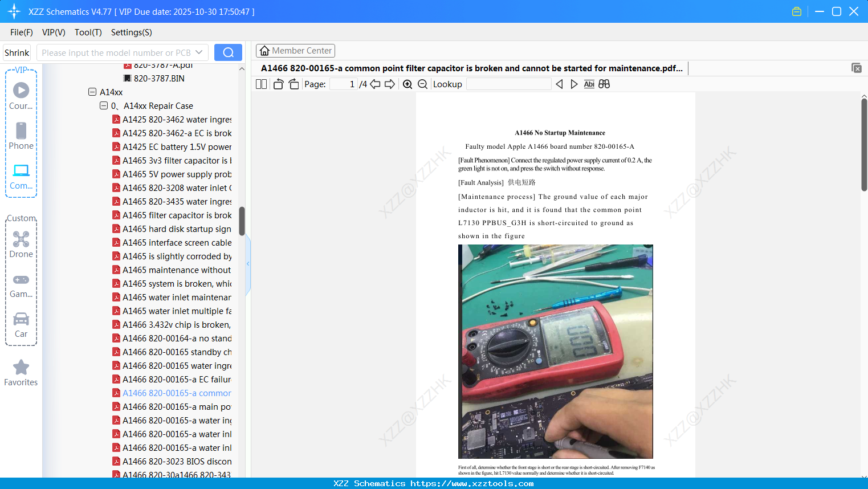The height and width of the screenshot is (489, 868).
Task: Open A1466 820-00165 standby case
Action: tap(177, 352)
